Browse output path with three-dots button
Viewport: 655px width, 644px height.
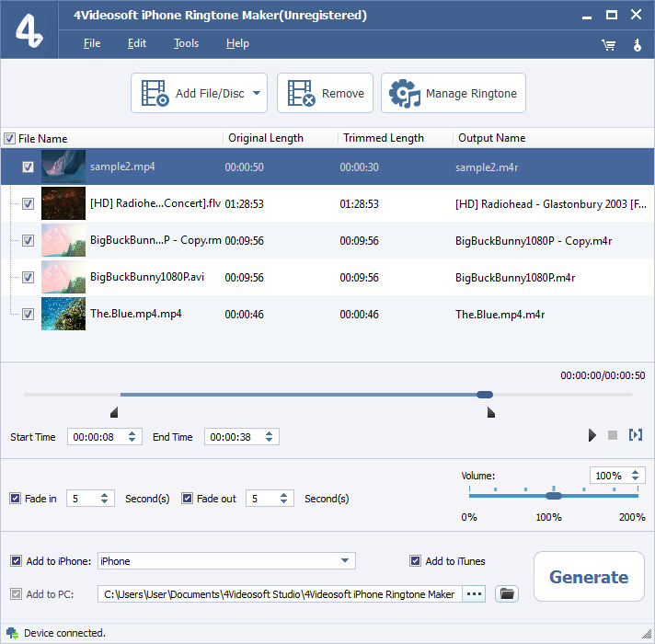coord(474,593)
